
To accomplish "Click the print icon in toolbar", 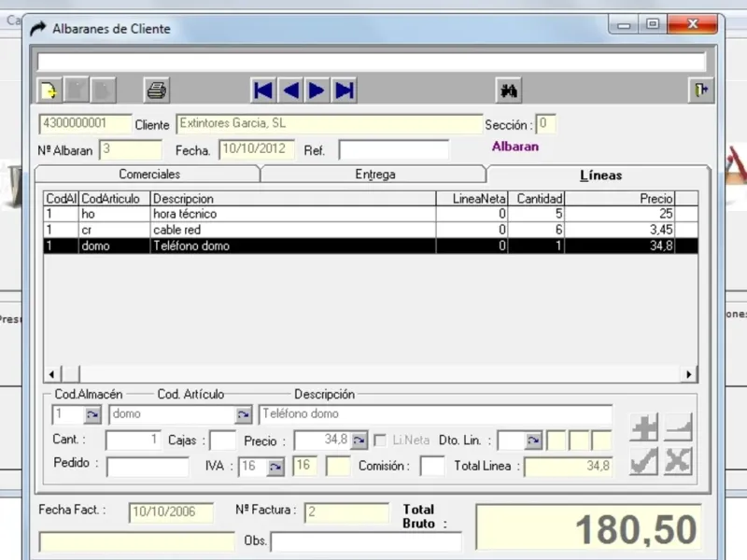I will [157, 91].
